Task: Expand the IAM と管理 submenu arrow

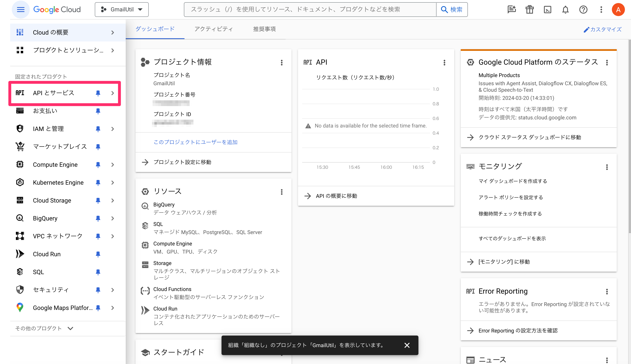Action: tap(113, 129)
